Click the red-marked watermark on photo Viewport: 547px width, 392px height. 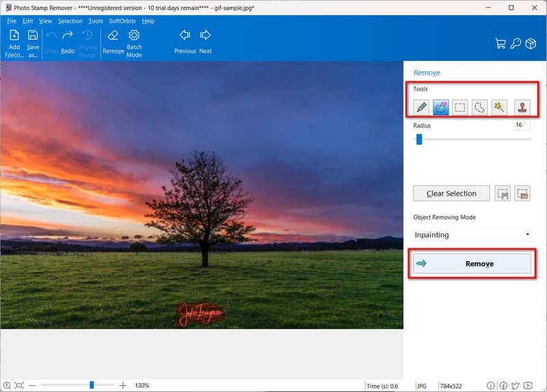click(x=200, y=315)
